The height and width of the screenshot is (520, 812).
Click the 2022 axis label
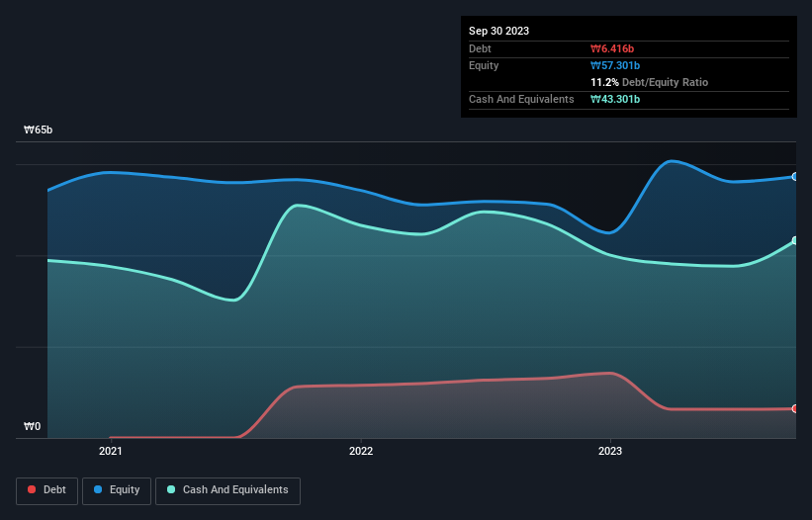(x=361, y=451)
